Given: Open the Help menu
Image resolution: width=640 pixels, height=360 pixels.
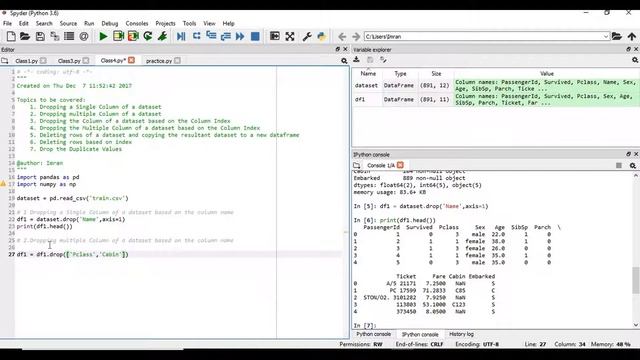Looking at the screenshot, I should click(x=229, y=23).
